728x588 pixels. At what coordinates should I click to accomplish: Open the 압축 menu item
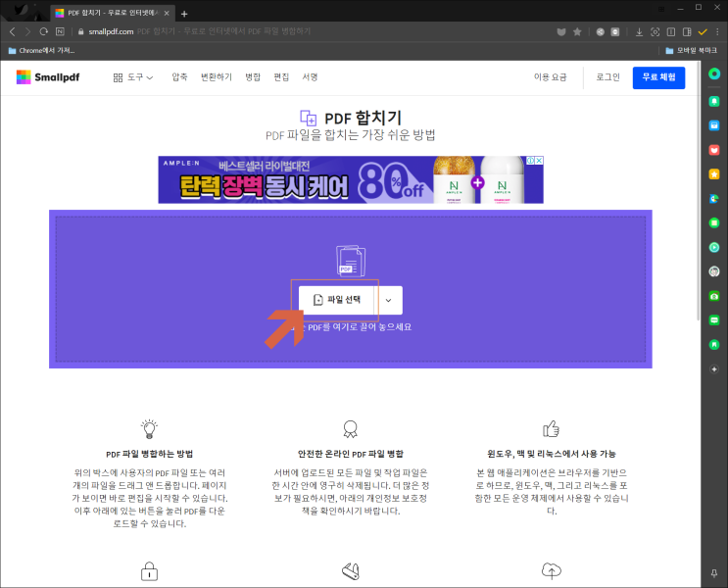(x=179, y=77)
